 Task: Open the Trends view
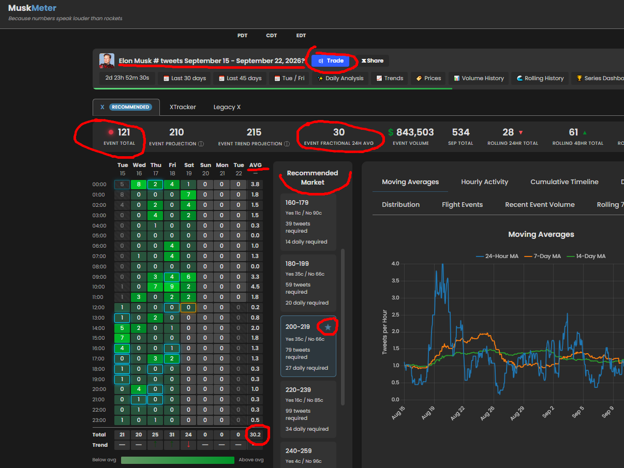390,78
